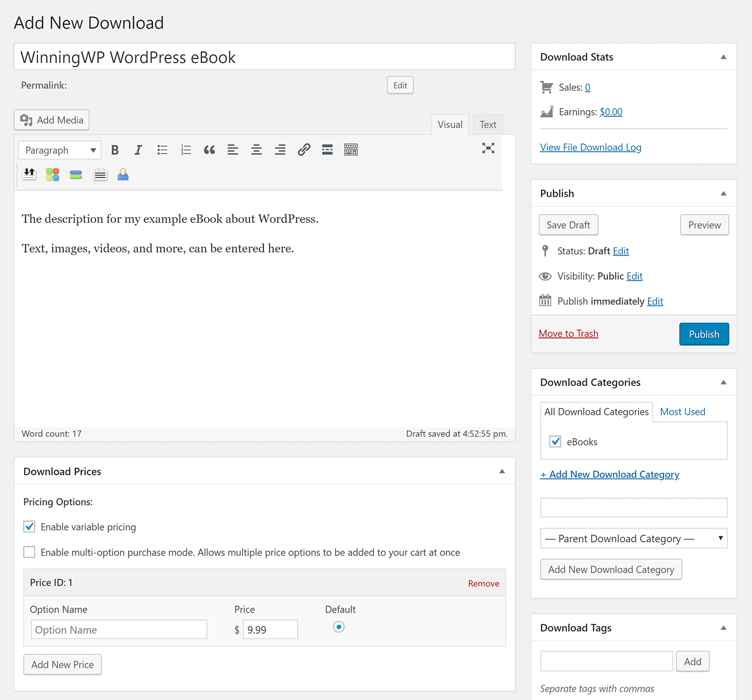Click the lined notepad shortcode icon
The width and height of the screenshot is (752, 700).
(100, 175)
